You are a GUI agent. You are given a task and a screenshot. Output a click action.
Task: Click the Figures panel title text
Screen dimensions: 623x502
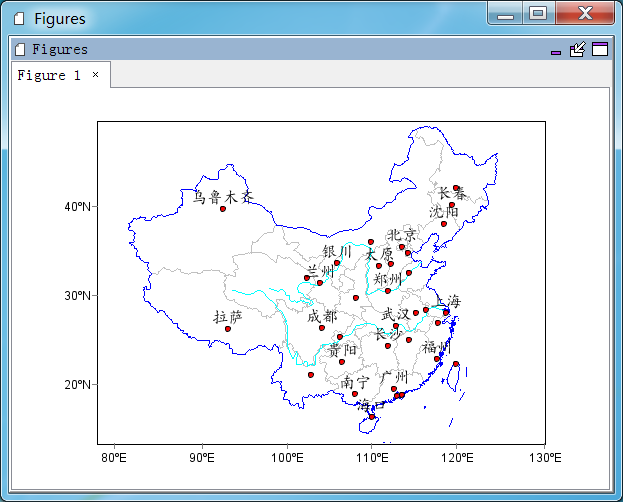[x=60, y=49]
